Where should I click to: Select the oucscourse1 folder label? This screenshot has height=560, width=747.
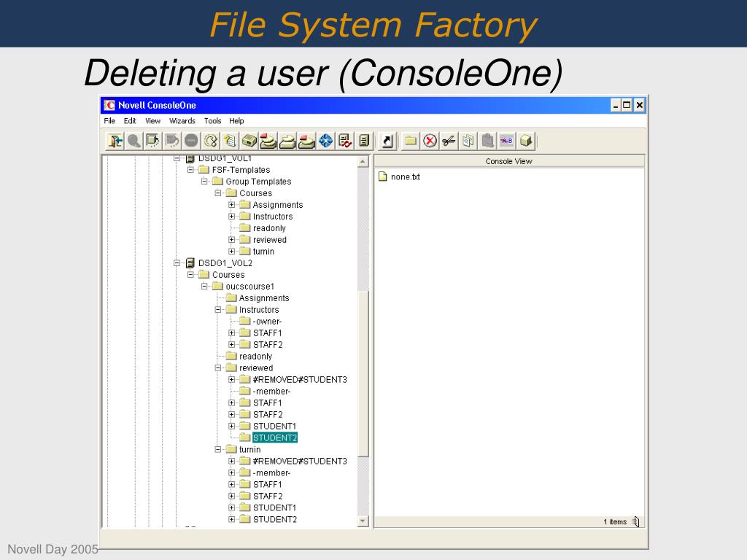coord(250,286)
